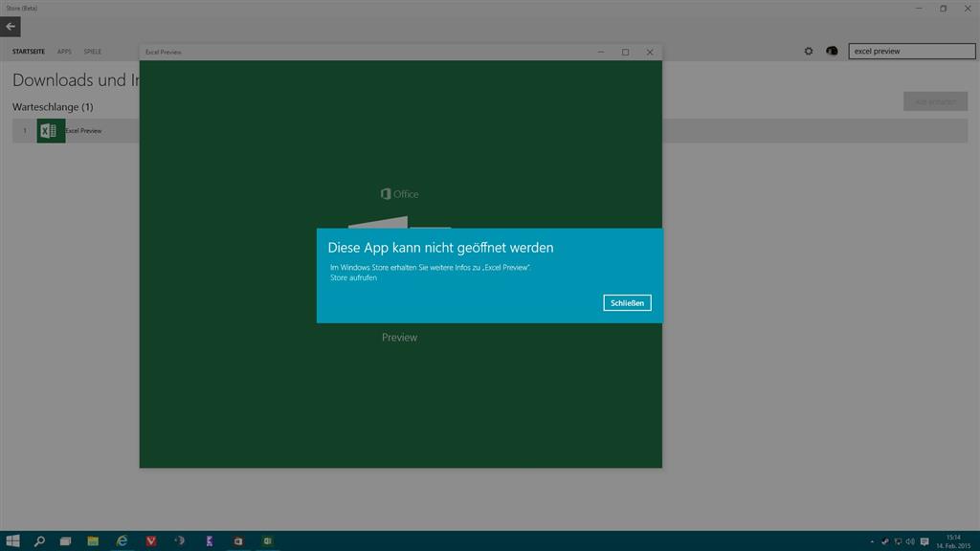Minimize the Excel Preview window

(601, 52)
